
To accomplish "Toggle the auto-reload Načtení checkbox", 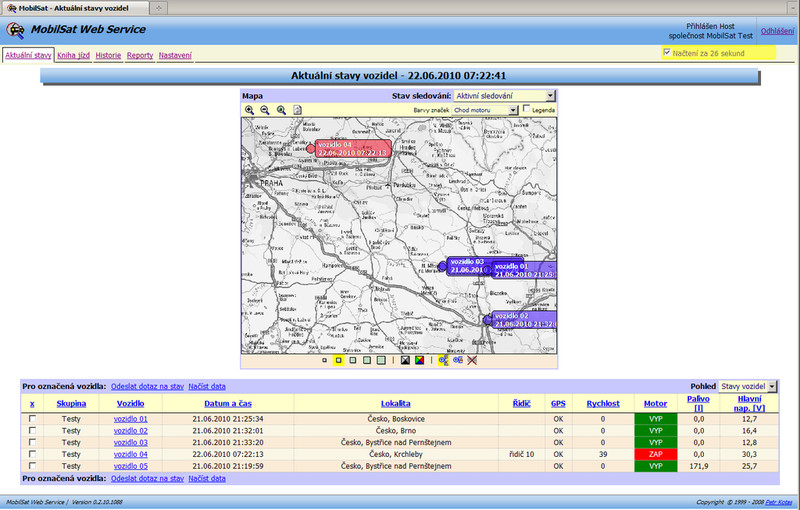I will tap(667, 53).
